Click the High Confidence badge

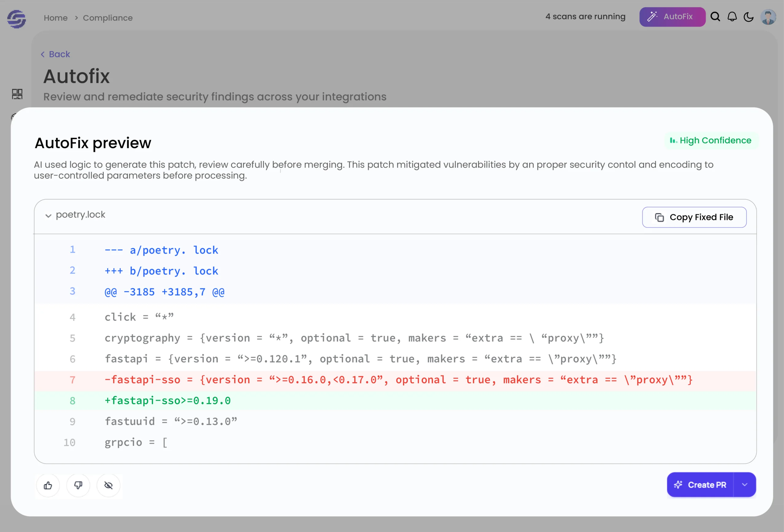tap(711, 140)
